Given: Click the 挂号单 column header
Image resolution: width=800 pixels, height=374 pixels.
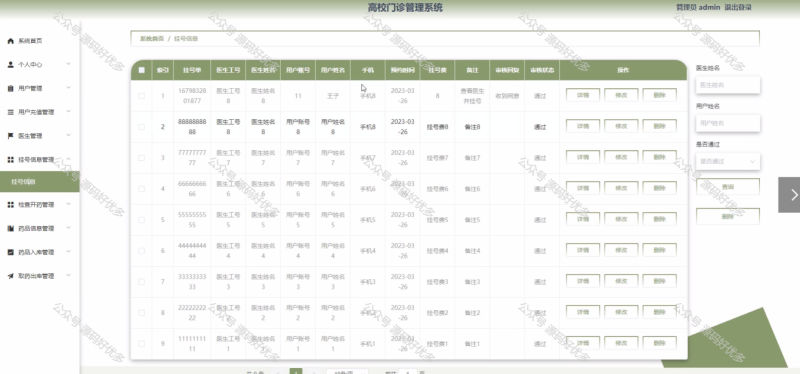Looking at the screenshot, I should point(192,70).
